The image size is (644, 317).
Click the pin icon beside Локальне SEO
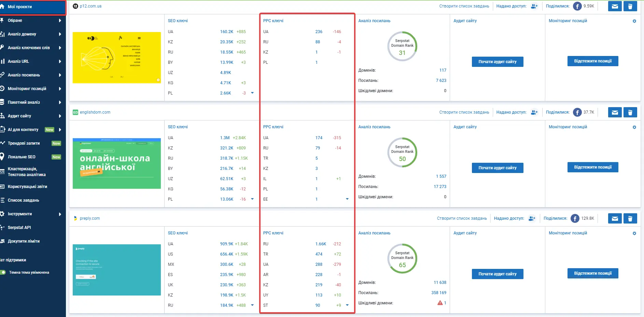[x=2, y=157]
